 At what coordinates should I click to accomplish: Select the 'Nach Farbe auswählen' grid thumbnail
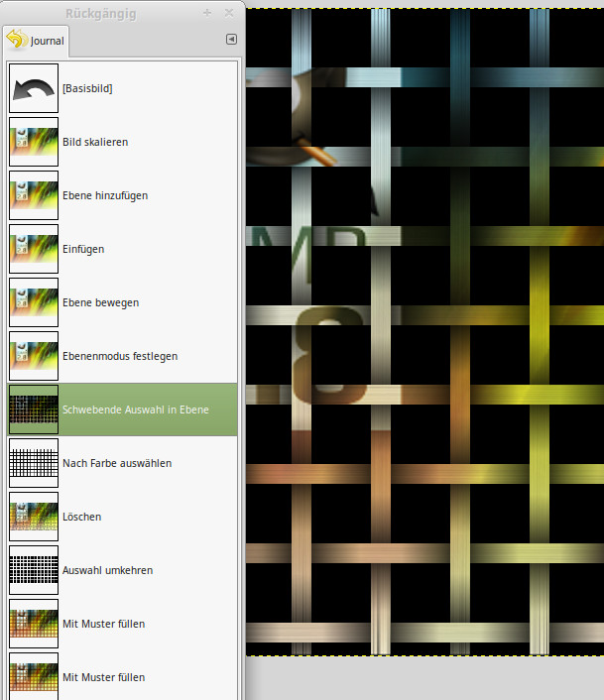[x=34, y=463]
